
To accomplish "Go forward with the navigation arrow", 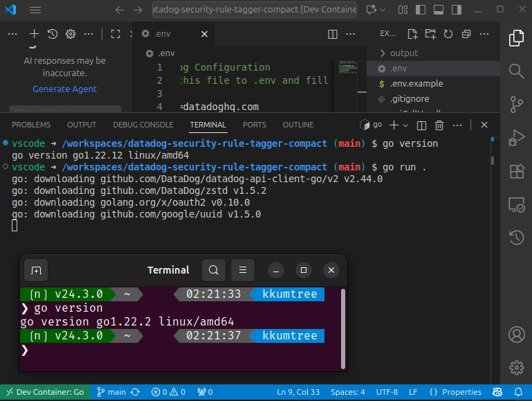I will 138,10.
